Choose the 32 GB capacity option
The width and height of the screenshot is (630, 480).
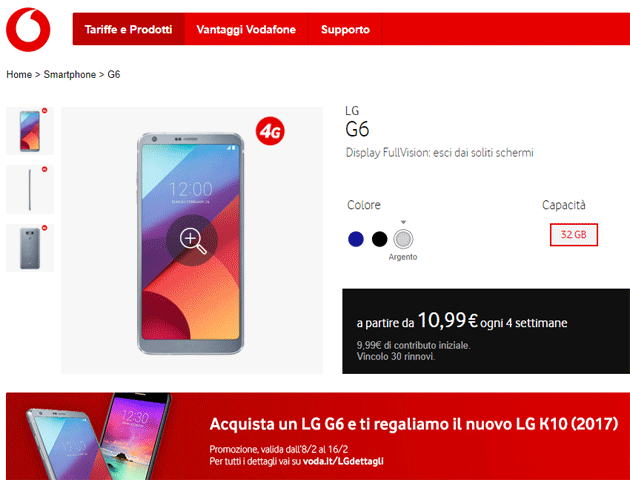coord(573,235)
